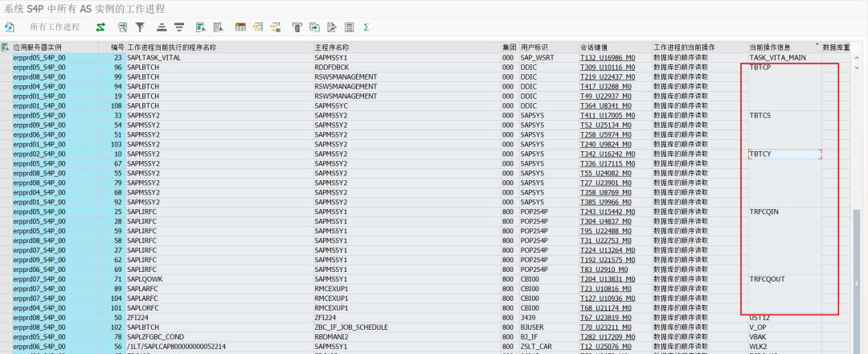Click the green switch arrows icon
868x354 pixels.
(100, 27)
